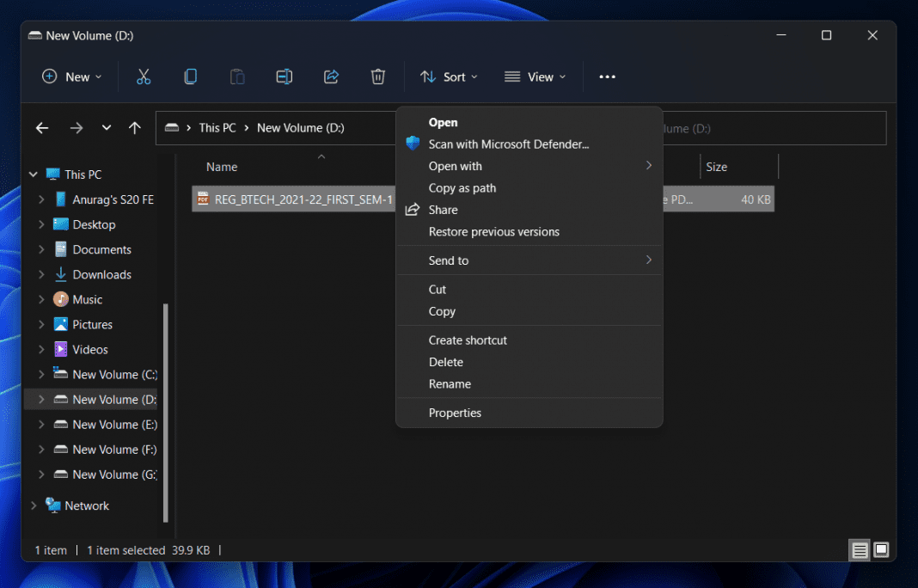Open the View dropdown
The image size is (918, 588).
535,77
